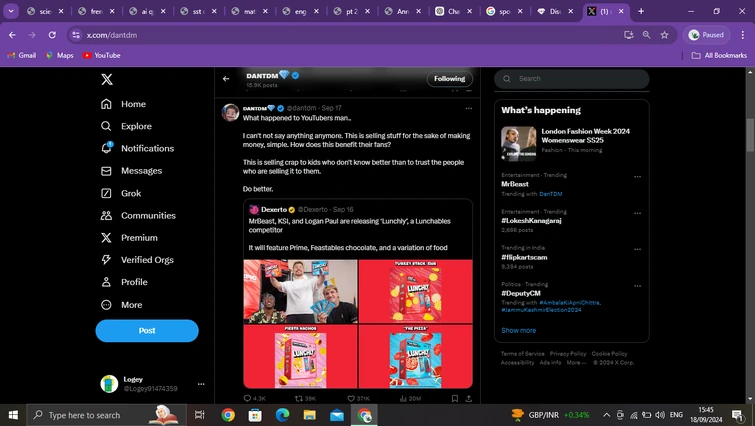Open the tab search dropdown arrow
The image size is (755, 426).
[11, 11]
